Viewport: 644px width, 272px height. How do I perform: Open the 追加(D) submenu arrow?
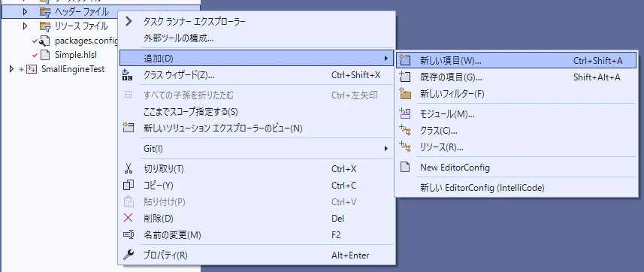[x=386, y=59]
